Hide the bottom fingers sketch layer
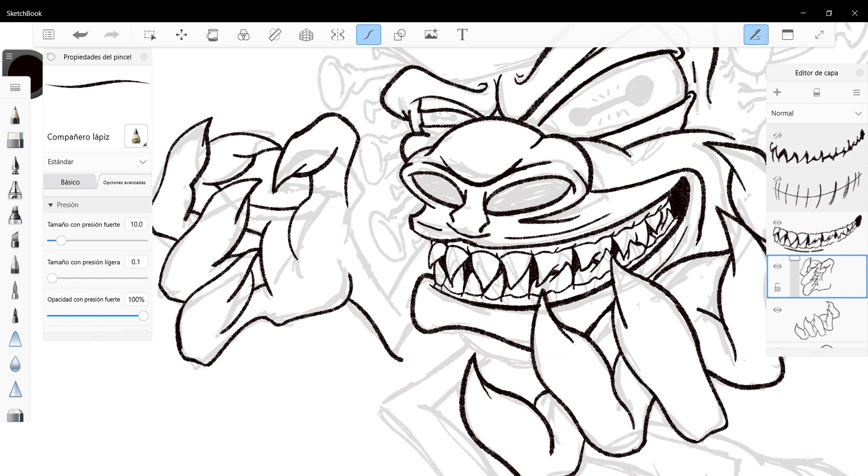 click(777, 310)
